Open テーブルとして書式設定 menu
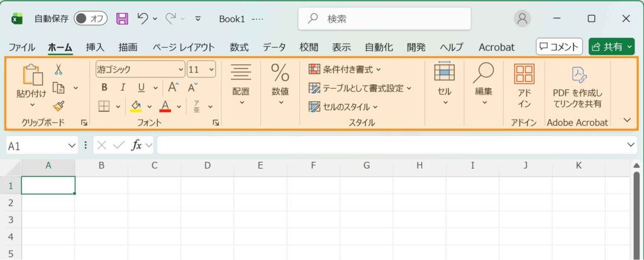 tap(360, 88)
